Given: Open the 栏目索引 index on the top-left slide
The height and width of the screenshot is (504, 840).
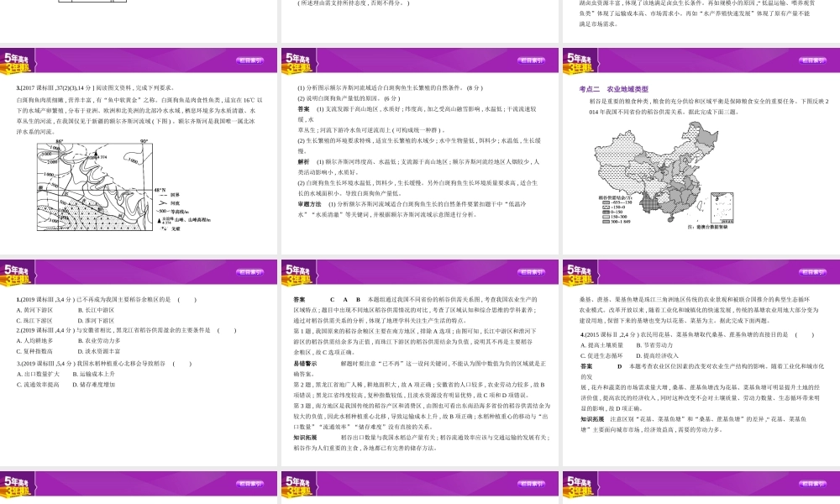Looking at the screenshot, I should 249,60.
